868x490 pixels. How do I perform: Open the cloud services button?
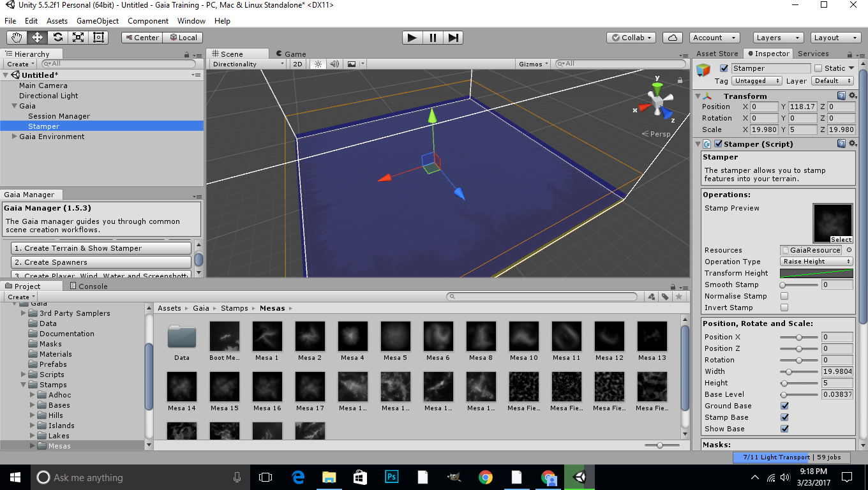[x=673, y=38]
